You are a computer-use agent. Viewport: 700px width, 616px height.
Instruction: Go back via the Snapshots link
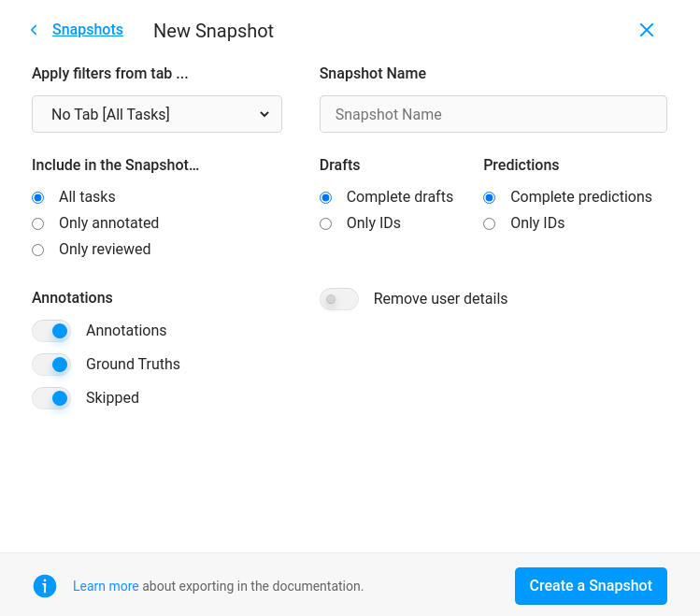[x=88, y=30]
